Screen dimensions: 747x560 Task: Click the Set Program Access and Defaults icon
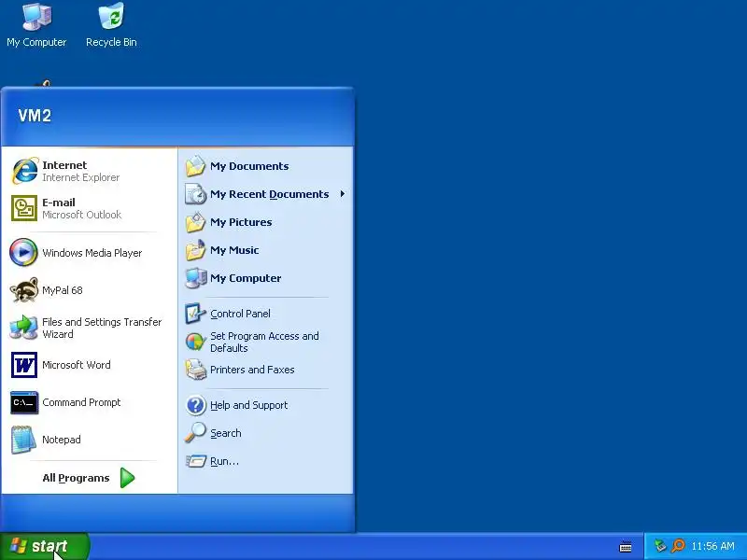pos(195,342)
